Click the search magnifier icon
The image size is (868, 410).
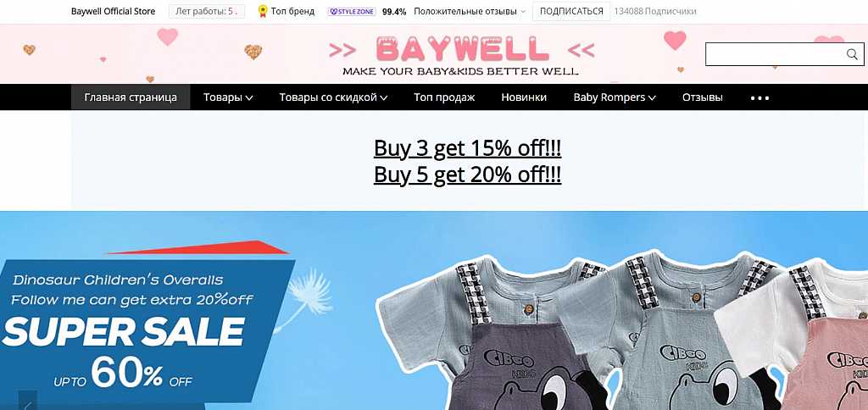pos(851,53)
